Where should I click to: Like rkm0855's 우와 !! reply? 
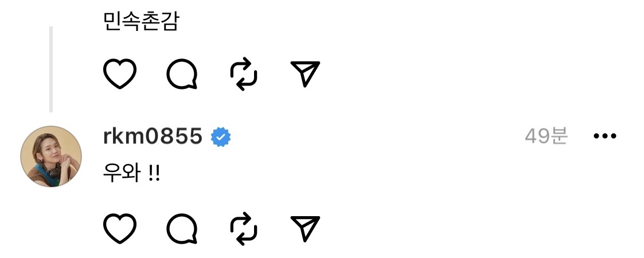point(119,229)
